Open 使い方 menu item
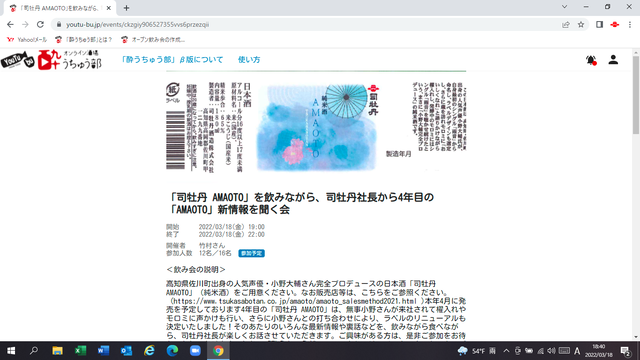This screenshot has width=640, height=360. tap(249, 60)
